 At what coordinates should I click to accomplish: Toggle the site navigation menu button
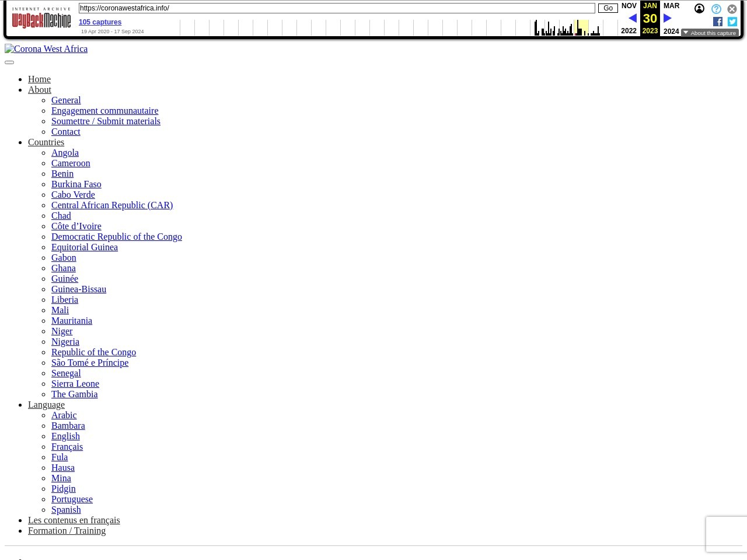(9, 62)
